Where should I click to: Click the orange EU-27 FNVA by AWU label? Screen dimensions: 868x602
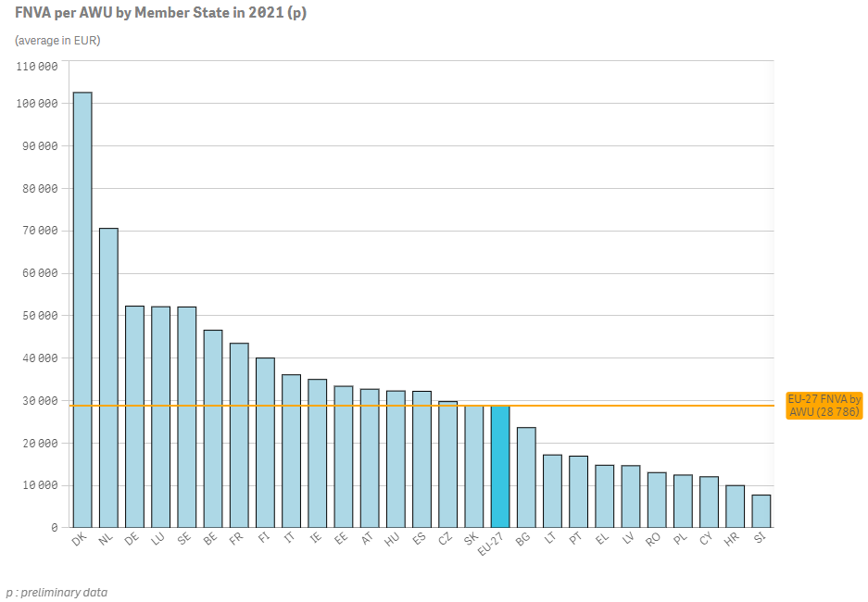[x=824, y=406]
